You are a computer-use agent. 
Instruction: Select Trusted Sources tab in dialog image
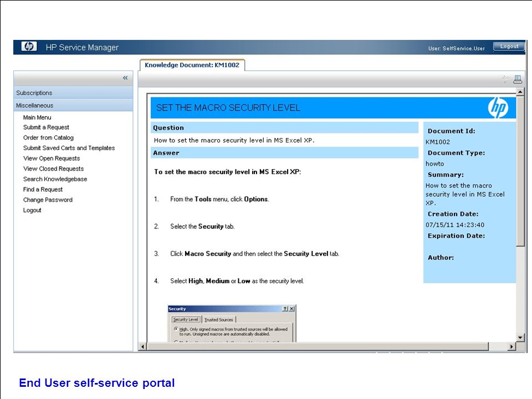[219, 320]
